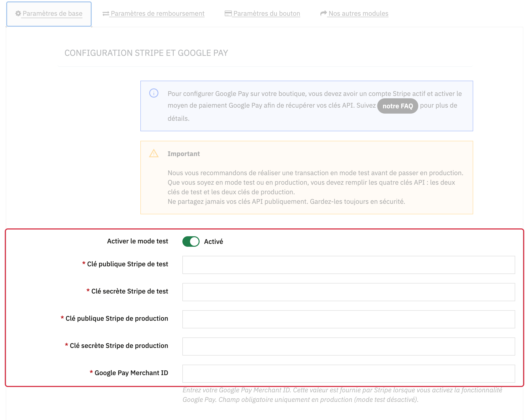The image size is (530, 420).
Task: Open the Paramètres de base tab
Action: pos(49,14)
